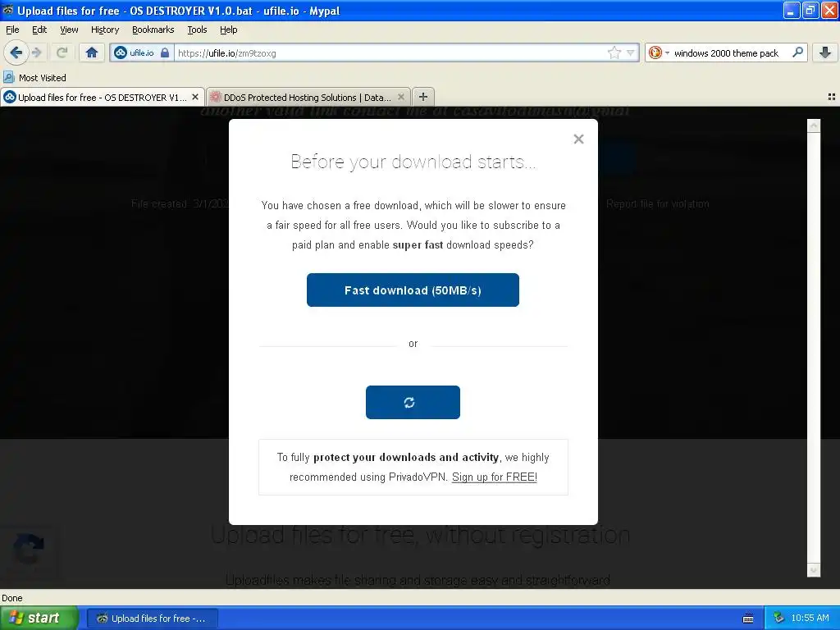Click the ufile.io site identity icon

tap(121, 52)
